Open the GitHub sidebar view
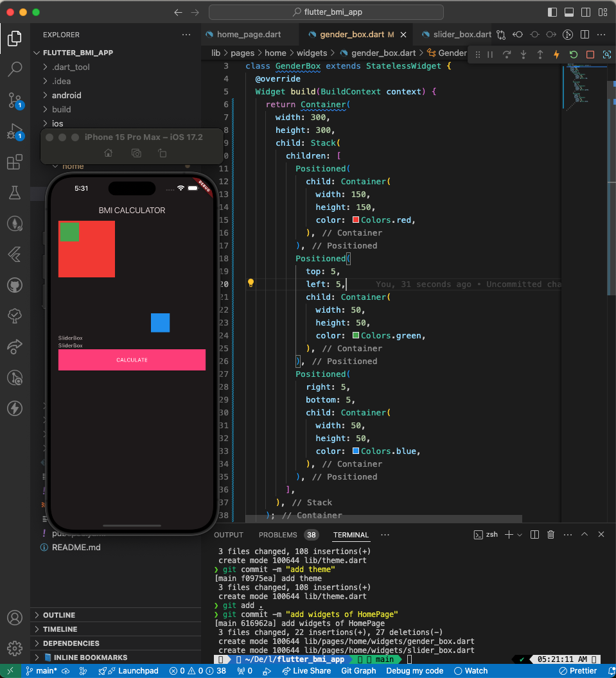Viewport: 616px width, 678px height. [x=15, y=285]
